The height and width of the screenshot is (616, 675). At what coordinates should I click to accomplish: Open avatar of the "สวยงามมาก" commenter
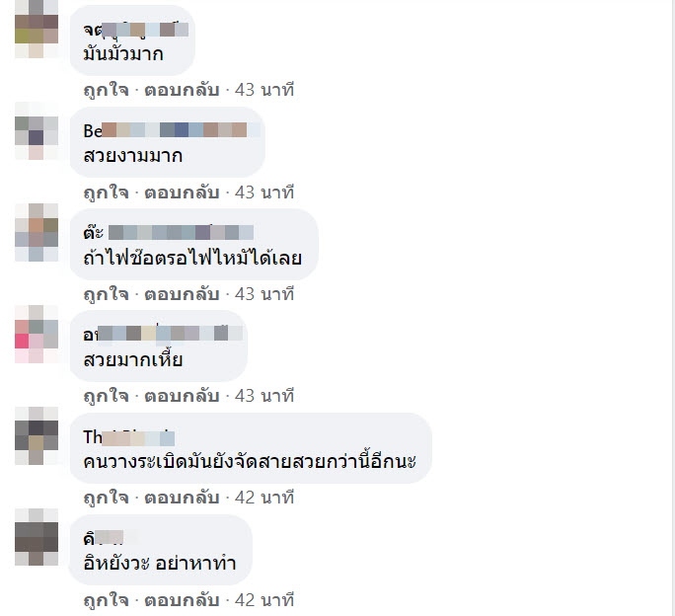click(x=37, y=131)
